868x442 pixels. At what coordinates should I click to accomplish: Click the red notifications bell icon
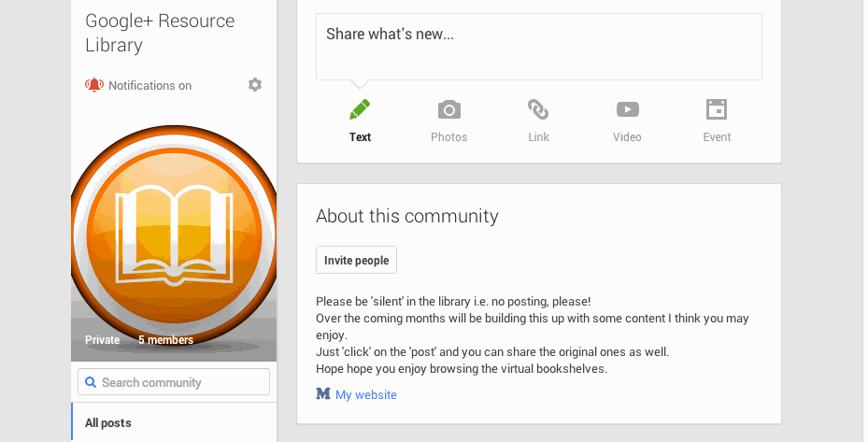pyautogui.click(x=94, y=85)
